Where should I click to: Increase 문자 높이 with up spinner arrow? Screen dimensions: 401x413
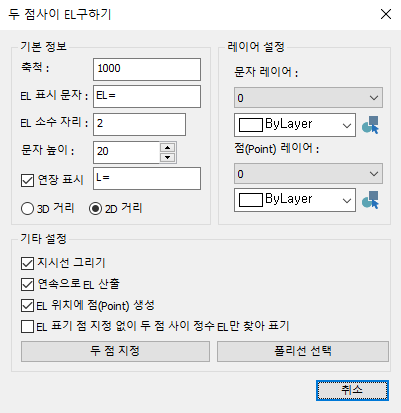pyautogui.click(x=167, y=148)
